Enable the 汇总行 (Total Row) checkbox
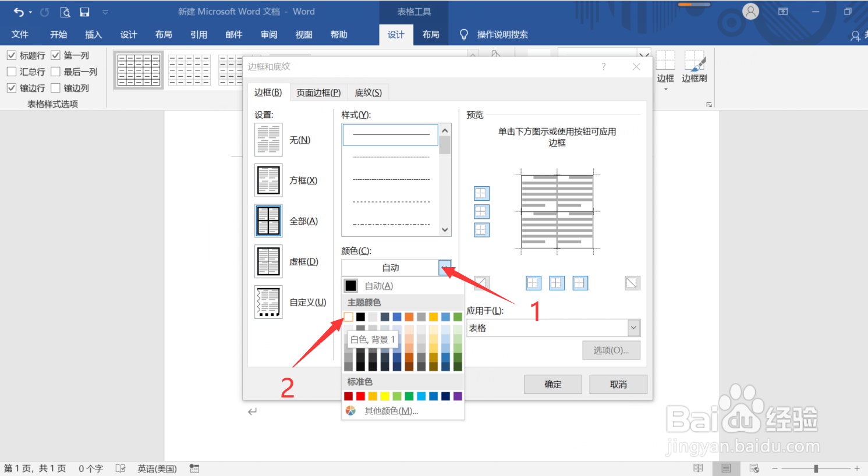 click(x=12, y=72)
